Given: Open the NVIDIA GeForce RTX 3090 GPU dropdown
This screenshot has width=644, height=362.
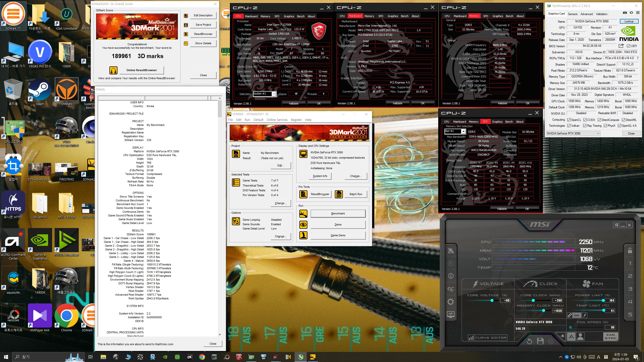Looking at the screenshot, I should click(x=573, y=133).
